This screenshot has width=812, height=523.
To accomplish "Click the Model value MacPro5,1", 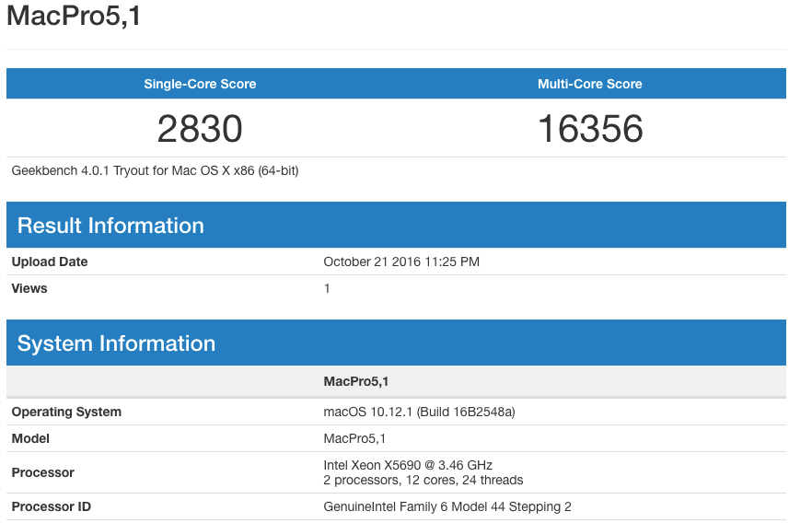I will pyautogui.click(x=354, y=438).
